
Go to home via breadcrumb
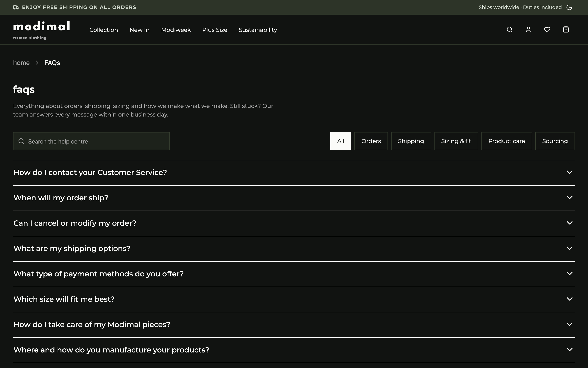pyautogui.click(x=21, y=63)
